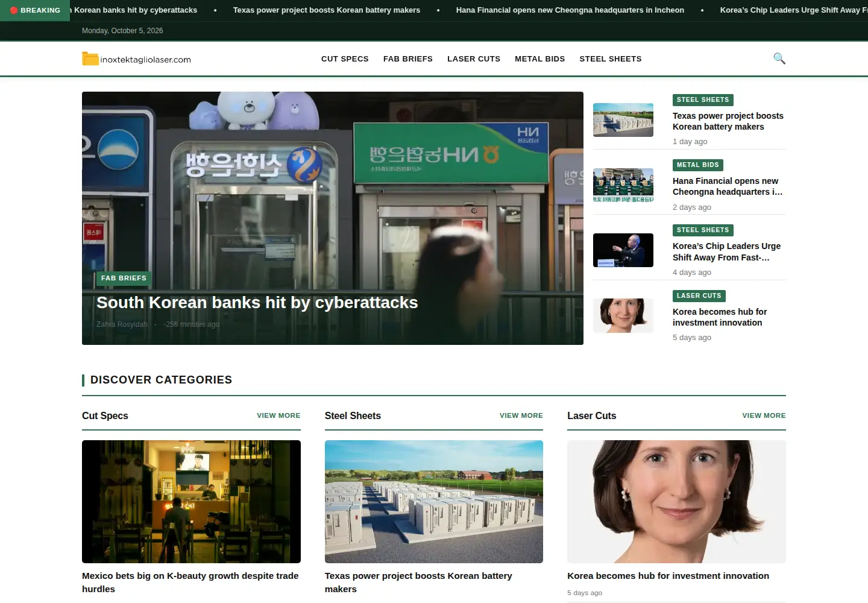
Task: Click the 2 days ago timestamp
Action: point(692,207)
